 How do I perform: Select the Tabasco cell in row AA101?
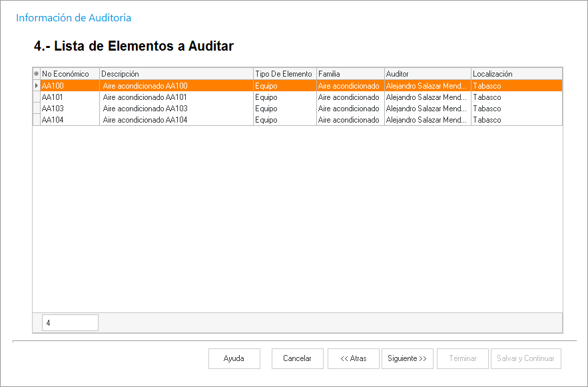point(516,97)
